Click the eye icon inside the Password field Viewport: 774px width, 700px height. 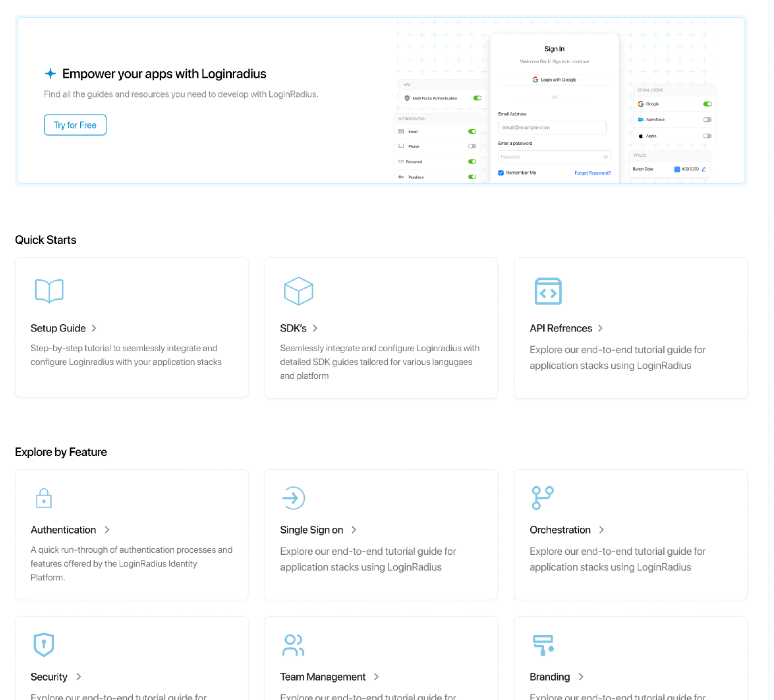pyautogui.click(x=605, y=157)
